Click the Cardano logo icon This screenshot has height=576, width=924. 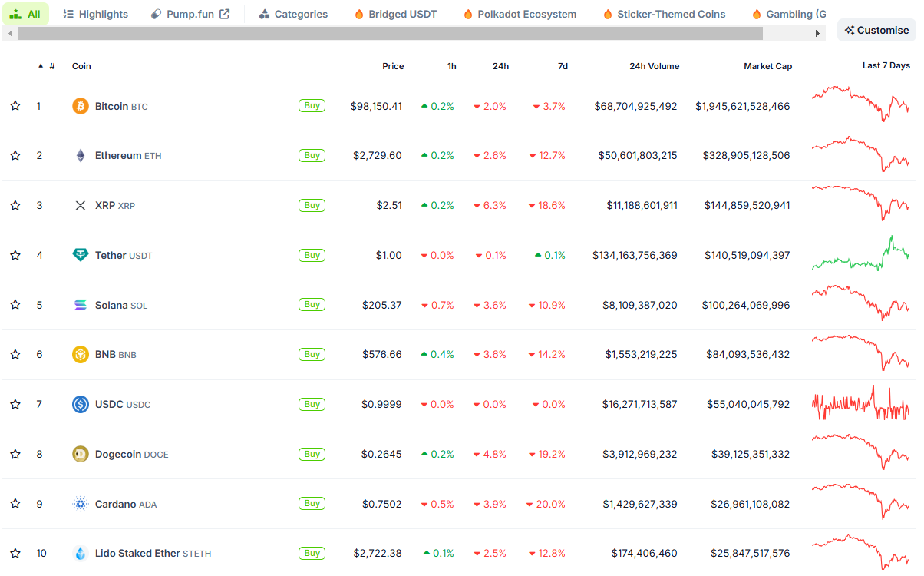pos(81,504)
